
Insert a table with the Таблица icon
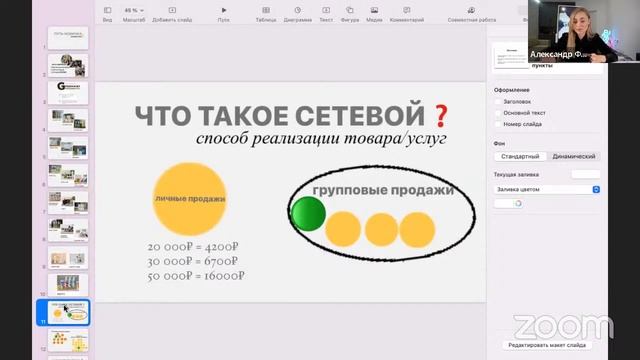(266, 10)
